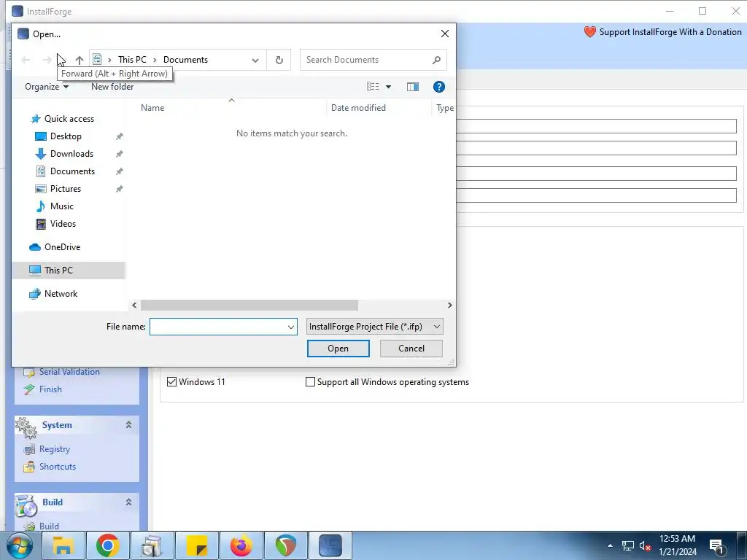Change view layout icon
This screenshot has width=747, height=560.
[373, 87]
